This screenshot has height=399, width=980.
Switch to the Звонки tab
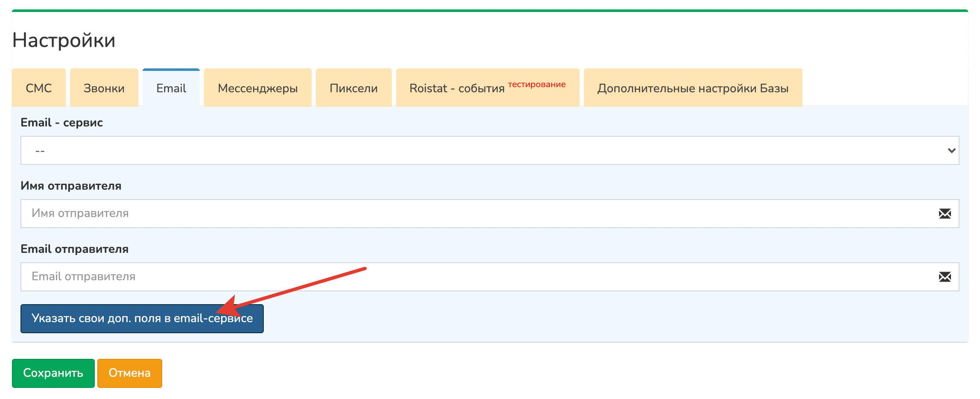pyautogui.click(x=104, y=88)
